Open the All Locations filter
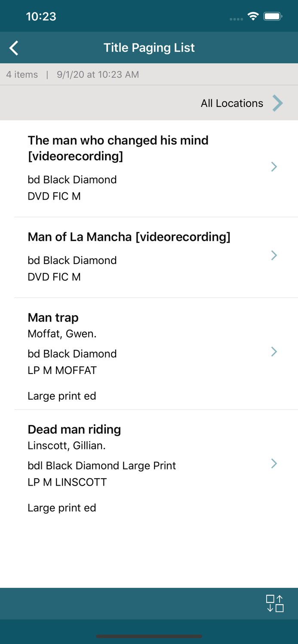 pos(232,103)
